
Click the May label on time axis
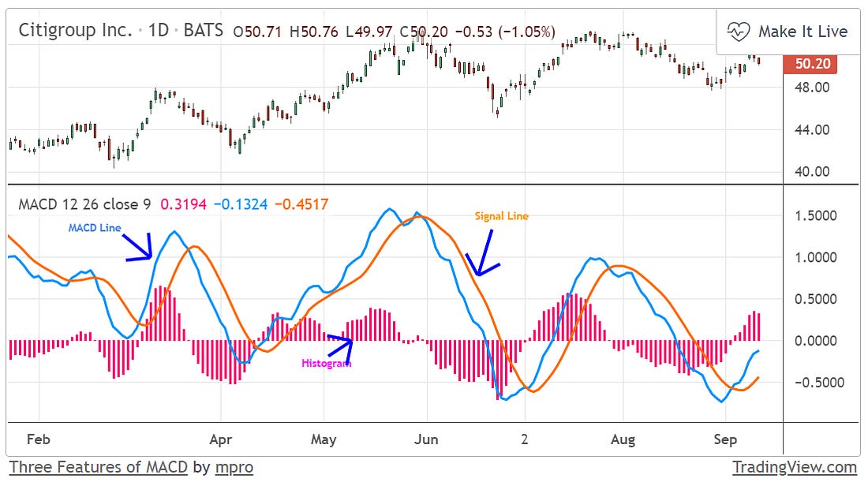pyautogui.click(x=324, y=440)
